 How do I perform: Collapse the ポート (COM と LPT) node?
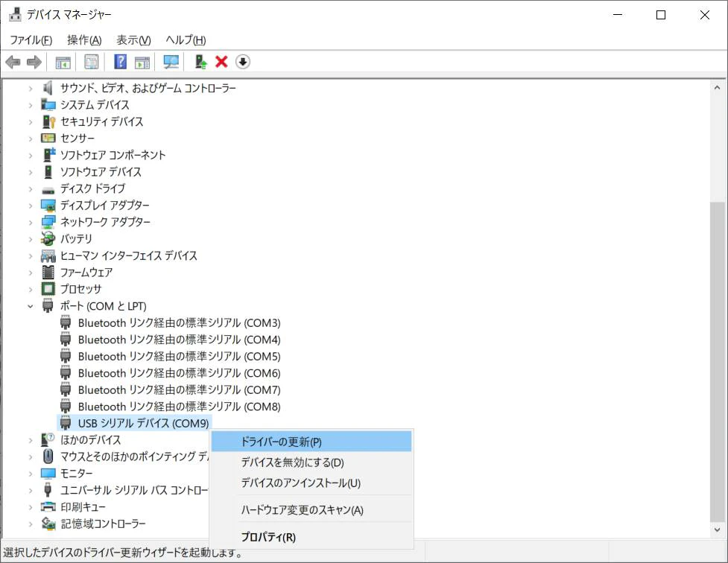(x=31, y=306)
